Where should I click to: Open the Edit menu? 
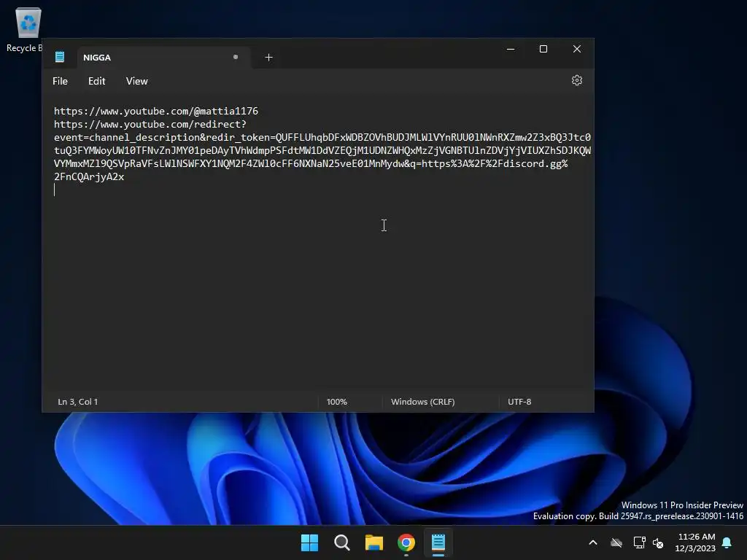pyautogui.click(x=97, y=81)
